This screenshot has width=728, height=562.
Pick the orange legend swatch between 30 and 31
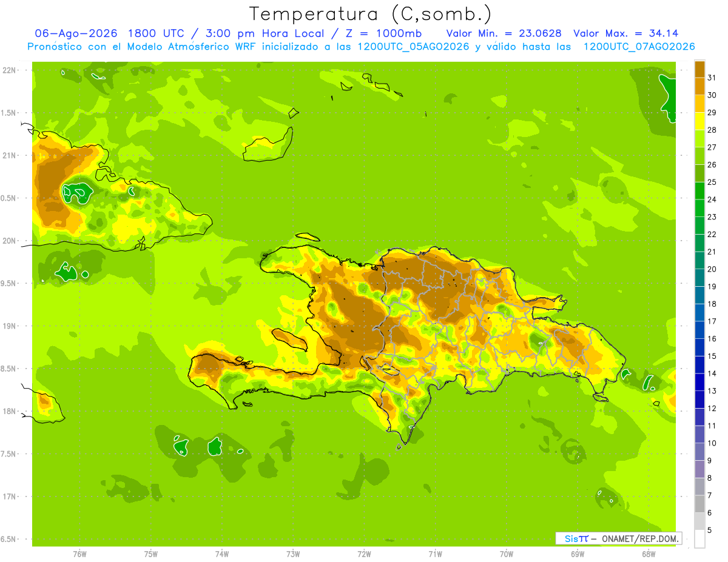(699, 86)
